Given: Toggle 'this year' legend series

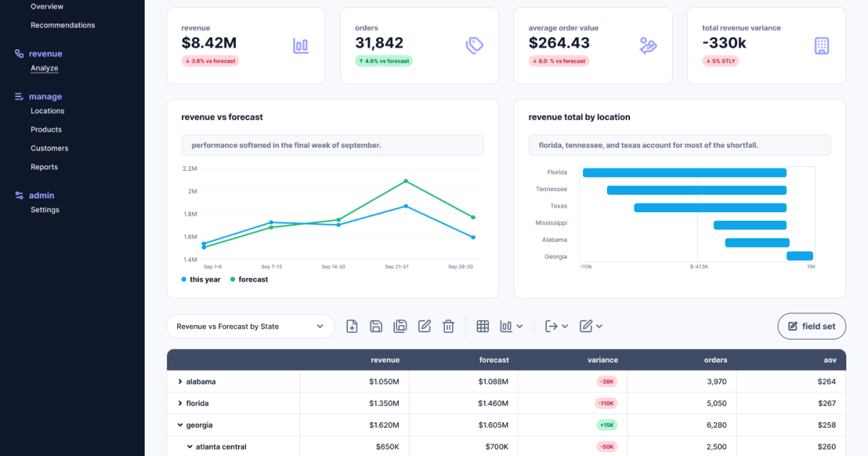Looking at the screenshot, I should pos(201,279).
